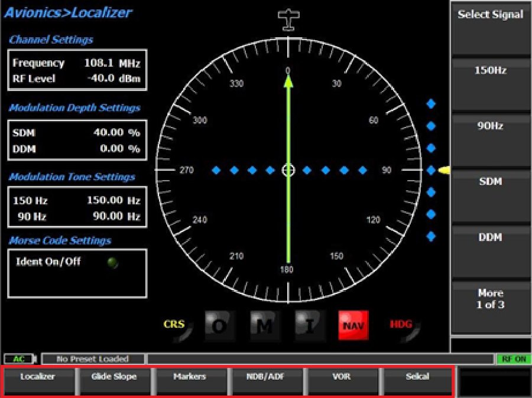Click the outer marker O icon
Viewport: 532px width, 398px height.
tap(219, 325)
